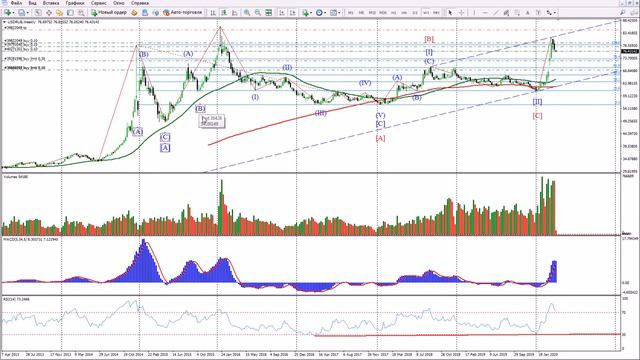Show the Data Window panel
The image size is (640, 360).
pos(49,13)
